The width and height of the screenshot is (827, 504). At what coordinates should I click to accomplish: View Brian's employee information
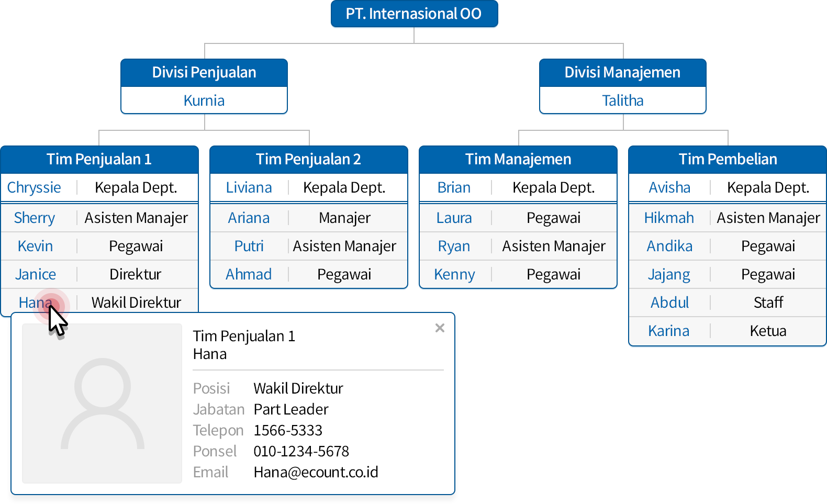[x=454, y=187]
